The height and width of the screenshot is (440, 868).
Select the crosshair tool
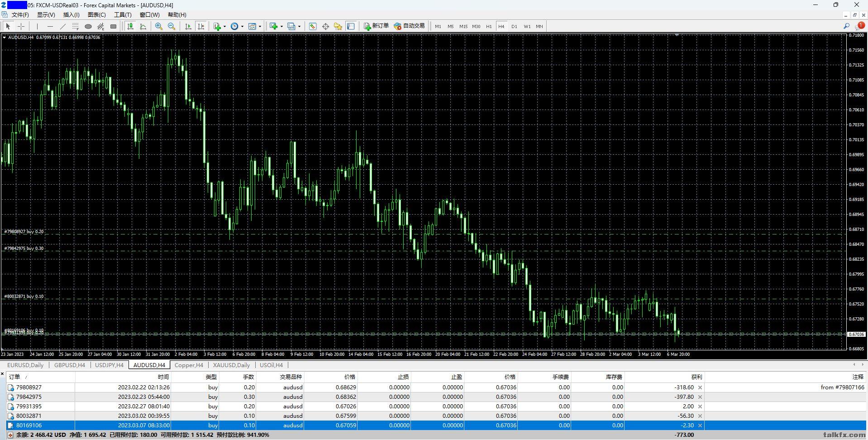coord(21,26)
